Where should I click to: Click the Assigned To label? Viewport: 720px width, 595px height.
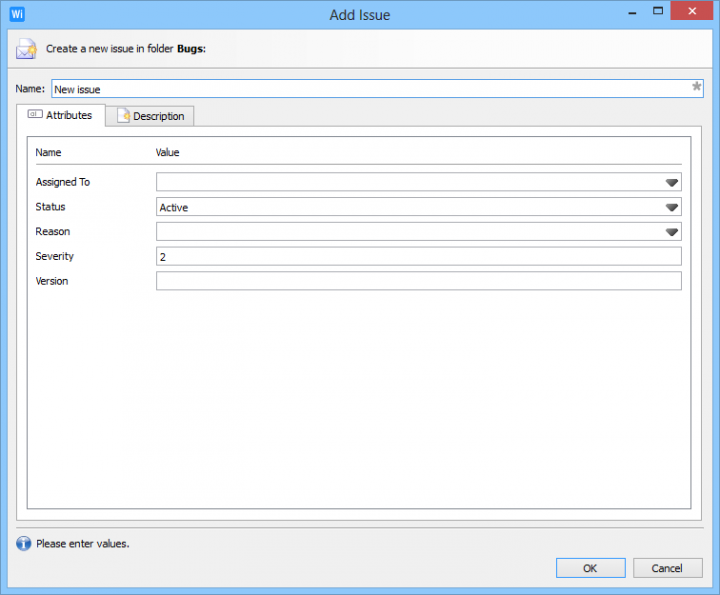pyautogui.click(x=62, y=182)
